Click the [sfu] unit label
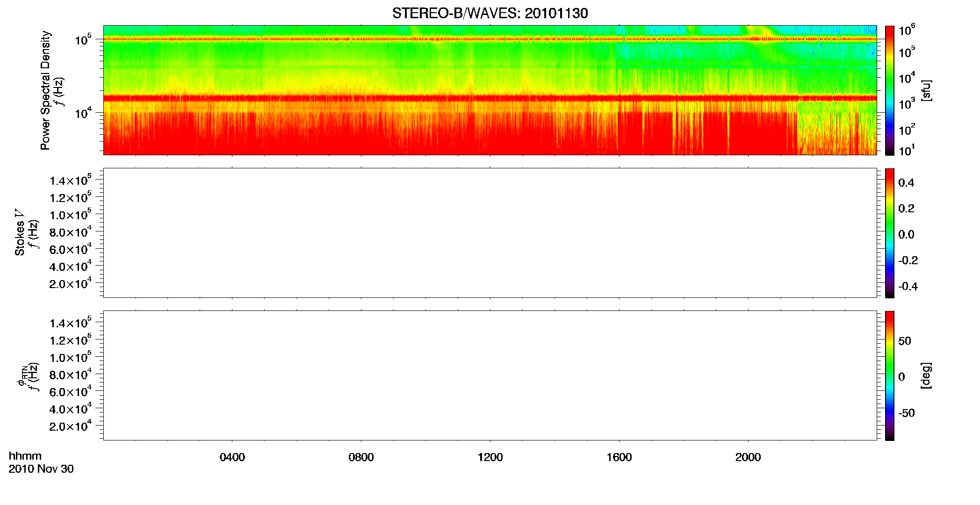The width and height of the screenshot is (980, 505). 926,90
